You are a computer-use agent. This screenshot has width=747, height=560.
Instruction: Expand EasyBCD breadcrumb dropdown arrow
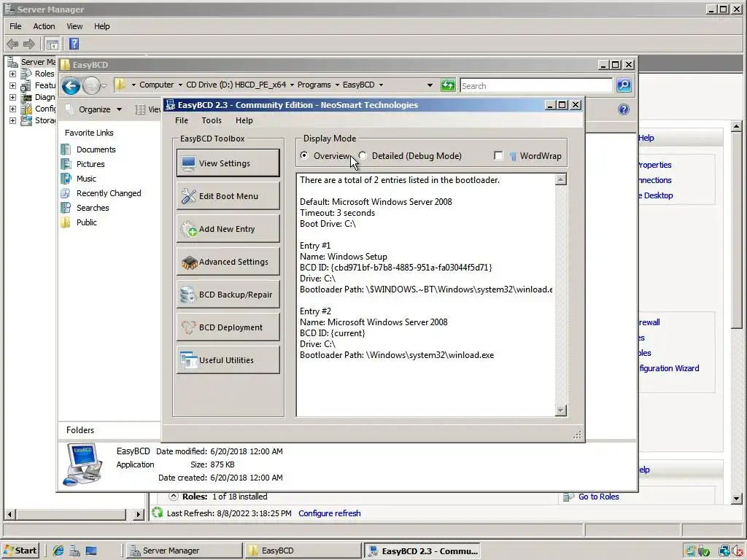pos(381,85)
